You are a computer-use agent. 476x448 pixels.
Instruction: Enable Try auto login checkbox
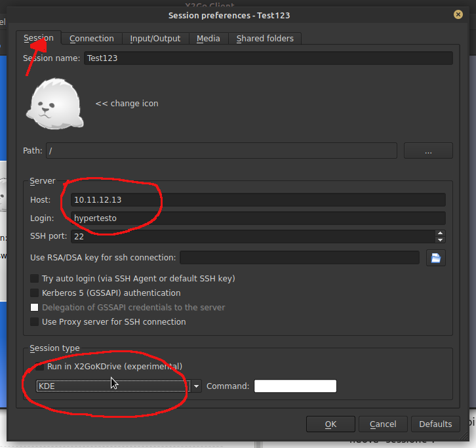coord(34,279)
